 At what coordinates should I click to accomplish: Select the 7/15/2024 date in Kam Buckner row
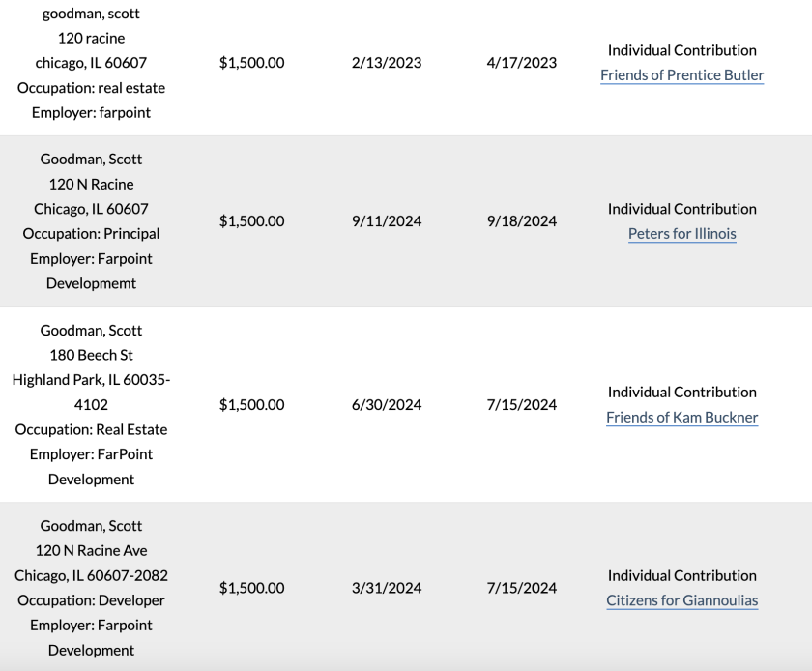pyautogui.click(x=522, y=405)
